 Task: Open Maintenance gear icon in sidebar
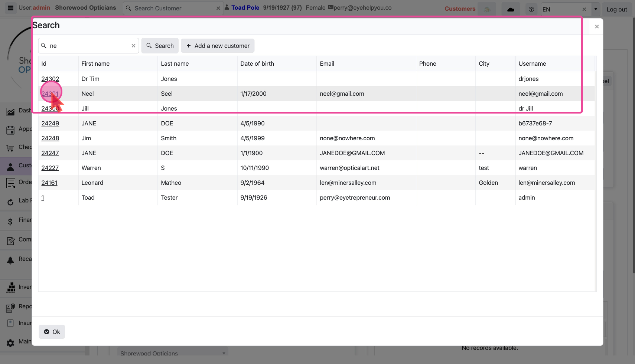pyautogui.click(x=10, y=342)
